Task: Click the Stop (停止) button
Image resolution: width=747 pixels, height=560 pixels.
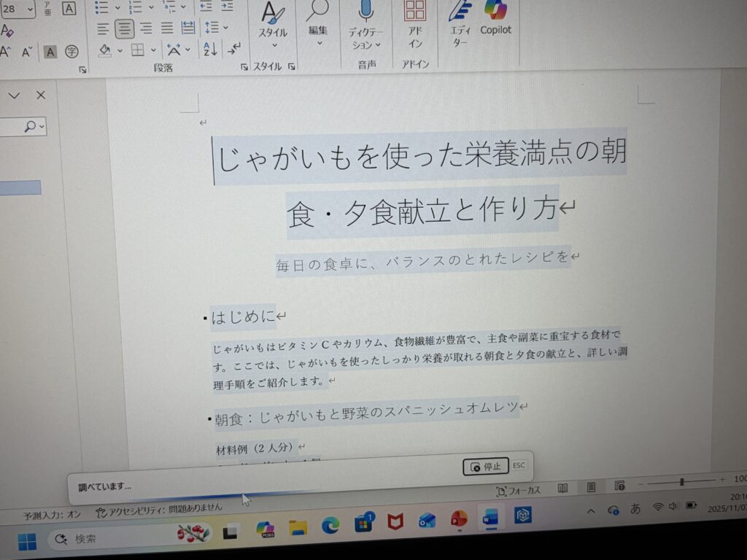Action: click(485, 466)
